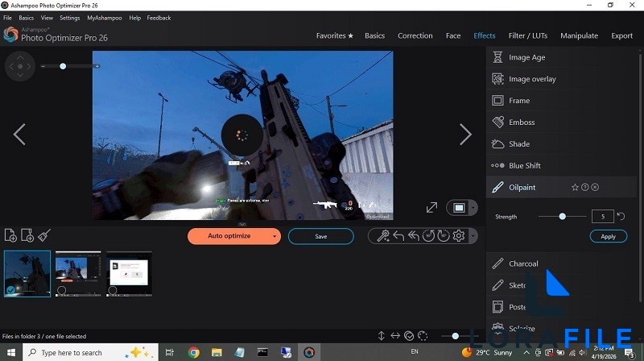Switch to the Correction tab

(415, 35)
